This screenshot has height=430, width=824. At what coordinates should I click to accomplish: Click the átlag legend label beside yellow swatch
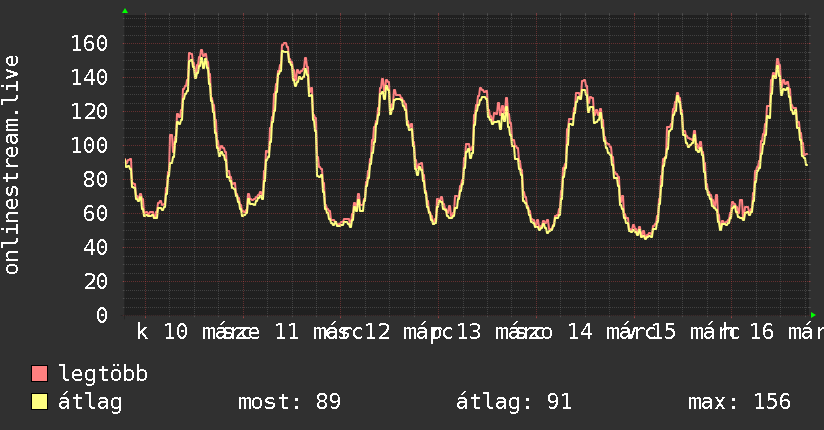click(90, 402)
